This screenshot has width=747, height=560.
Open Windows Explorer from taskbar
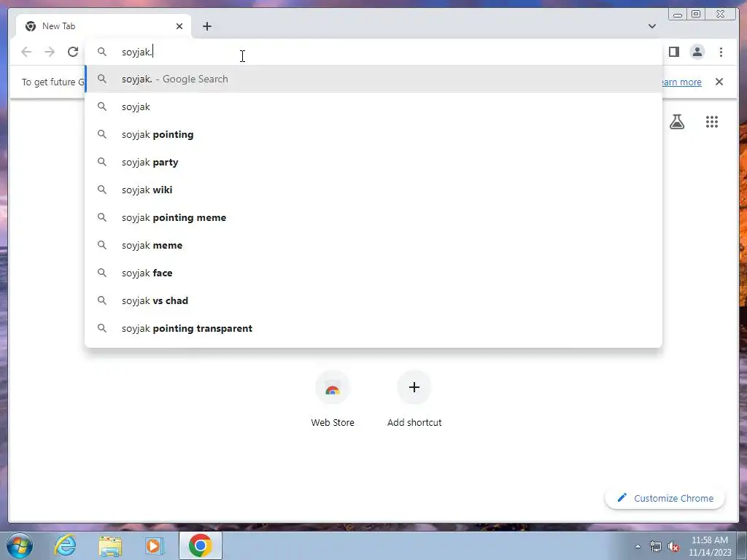tap(110, 545)
